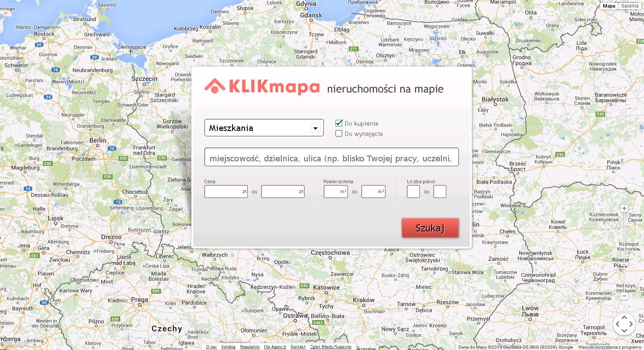The height and width of the screenshot is (350, 644).
Task: Focus the location search field
Action: (331, 157)
